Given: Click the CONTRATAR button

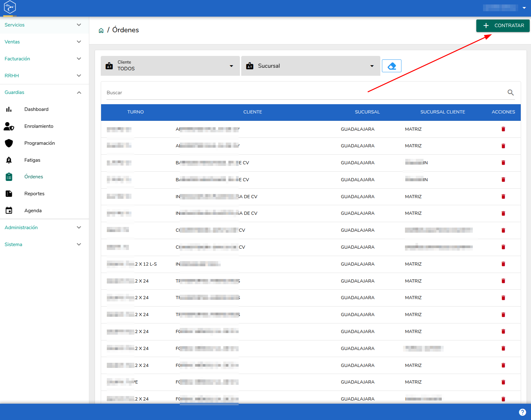Looking at the screenshot, I should coord(503,26).
